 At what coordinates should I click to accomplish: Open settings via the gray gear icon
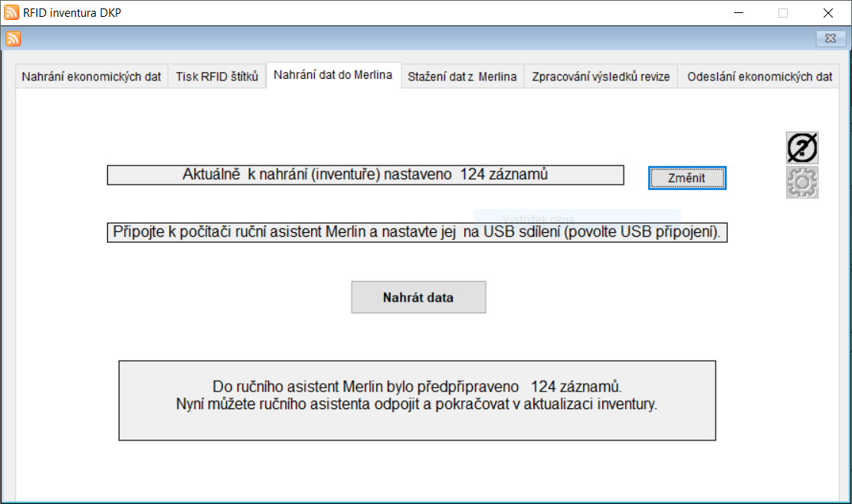click(x=802, y=182)
